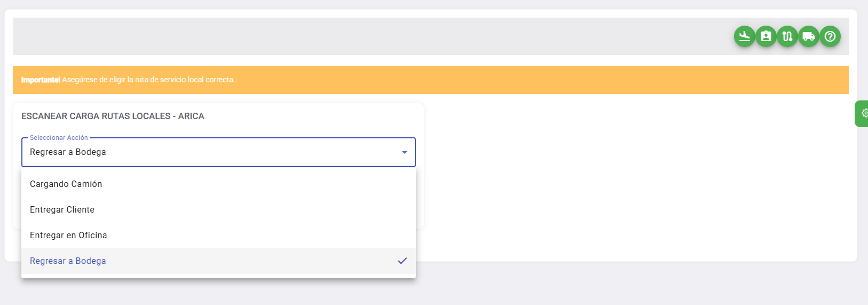Click the Seleccionar Acción field label

59,138
